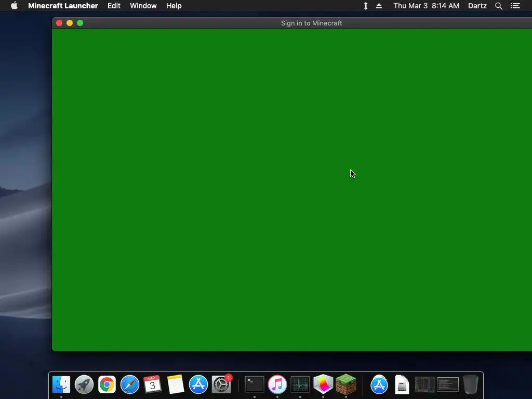532x399 pixels.
Task: Open iTunes music note icon
Action: click(277, 384)
